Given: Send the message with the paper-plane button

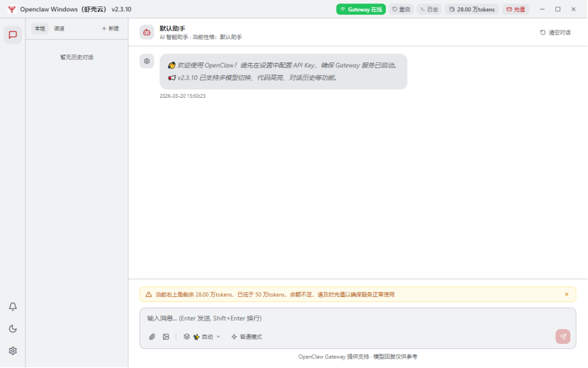Looking at the screenshot, I should pos(563,337).
